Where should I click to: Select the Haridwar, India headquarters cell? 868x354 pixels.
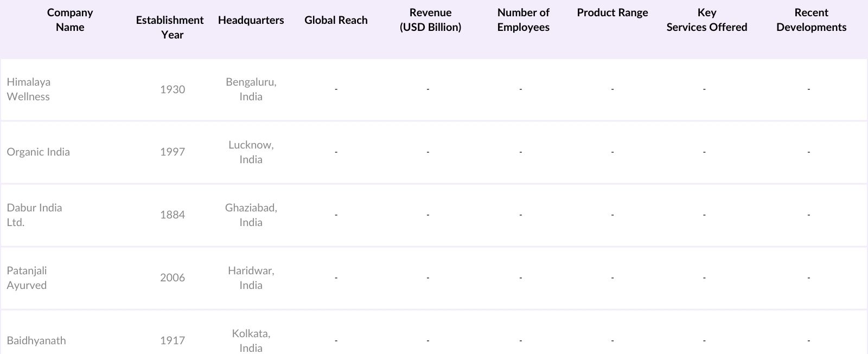pyautogui.click(x=251, y=278)
